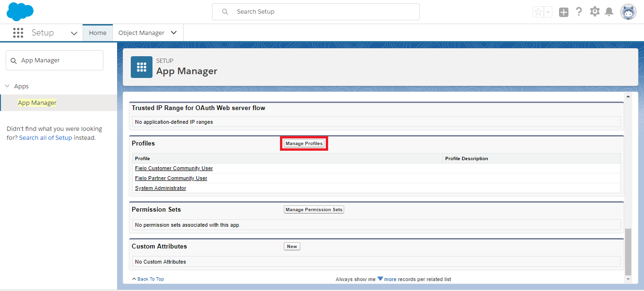Click the Trusted IP Range section heading
Image resolution: width=644 pixels, height=291 pixels.
click(198, 108)
